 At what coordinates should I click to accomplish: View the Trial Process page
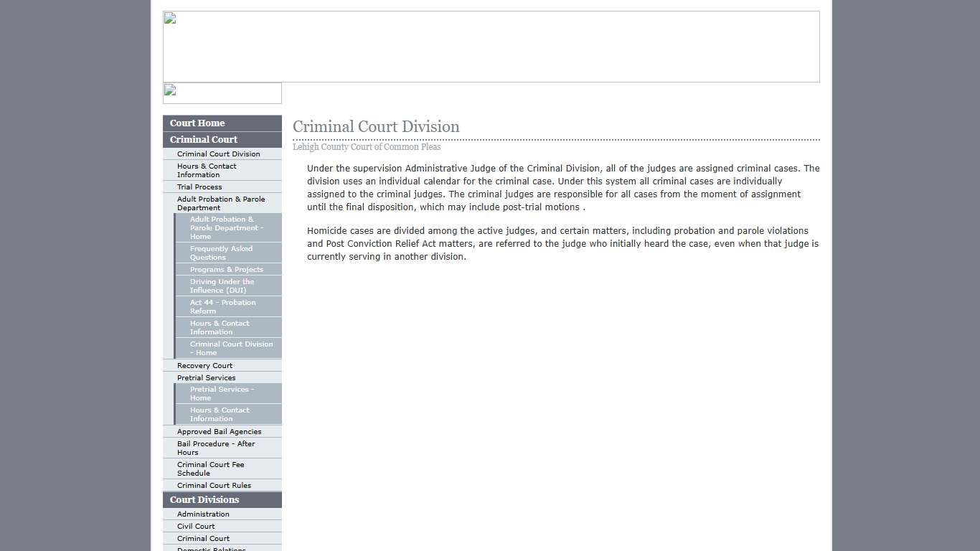(199, 187)
